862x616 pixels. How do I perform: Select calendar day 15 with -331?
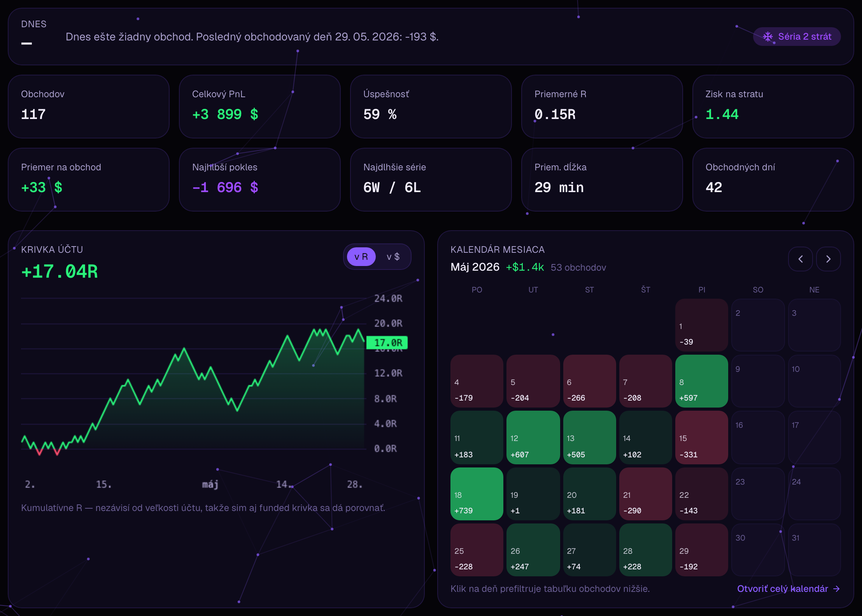(x=702, y=437)
